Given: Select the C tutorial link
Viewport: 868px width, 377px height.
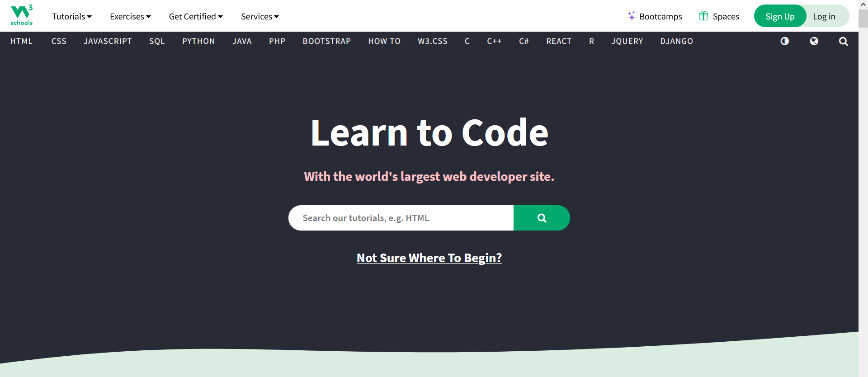Looking at the screenshot, I should click(467, 41).
